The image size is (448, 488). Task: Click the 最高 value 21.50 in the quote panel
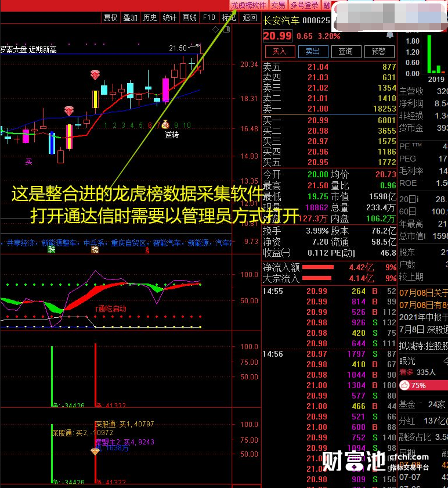coord(318,185)
